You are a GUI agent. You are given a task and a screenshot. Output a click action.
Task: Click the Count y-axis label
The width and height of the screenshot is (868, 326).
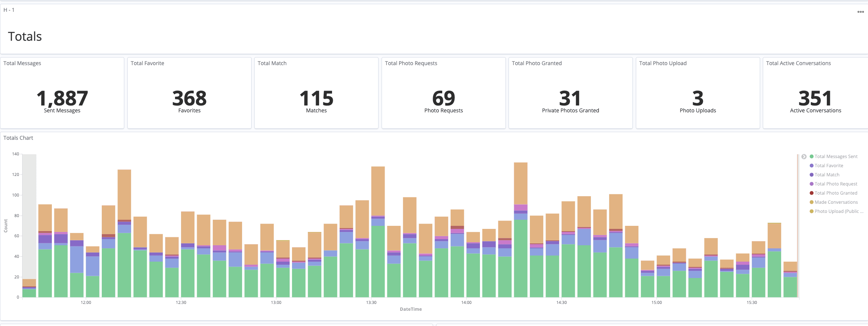[6, 226]
